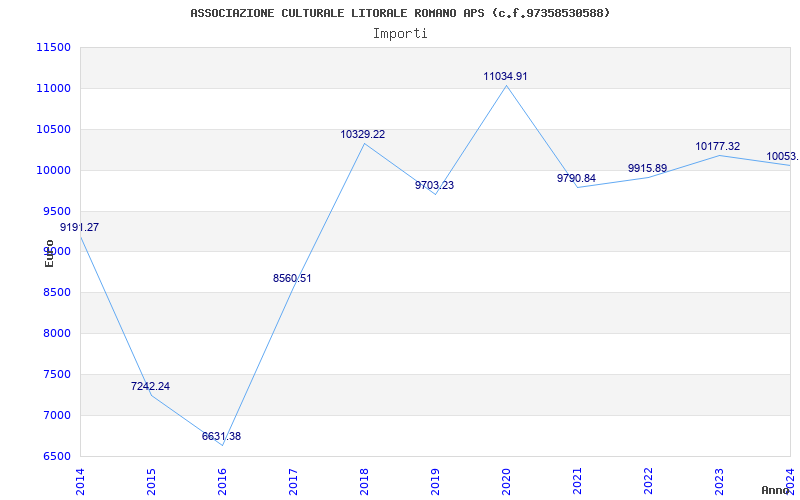Select the x-axis year 2019

click(x=435, y=482)
